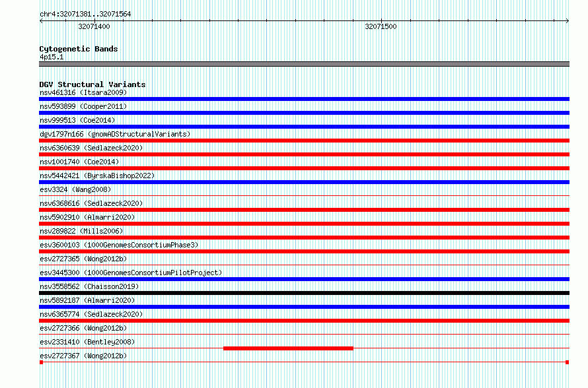Open the nsv999513 (Coe2014) variant
This screenshot has height=388, width=588.
(77, 120)
